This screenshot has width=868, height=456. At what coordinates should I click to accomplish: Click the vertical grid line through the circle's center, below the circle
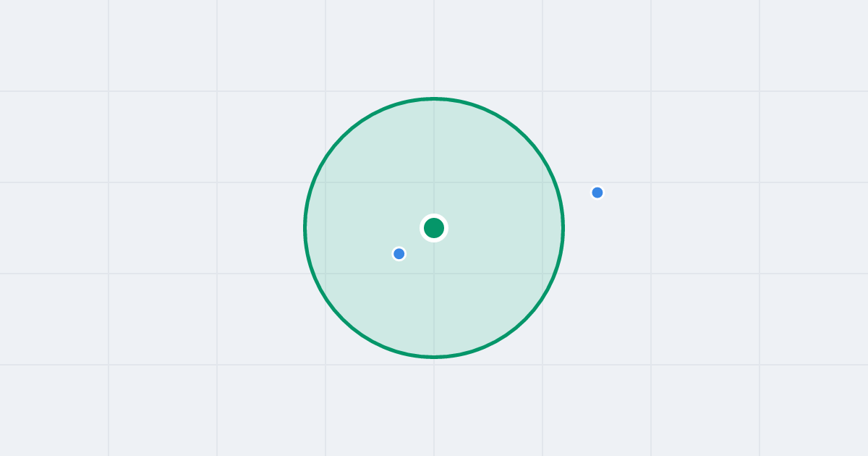click(x=434, y=405)
